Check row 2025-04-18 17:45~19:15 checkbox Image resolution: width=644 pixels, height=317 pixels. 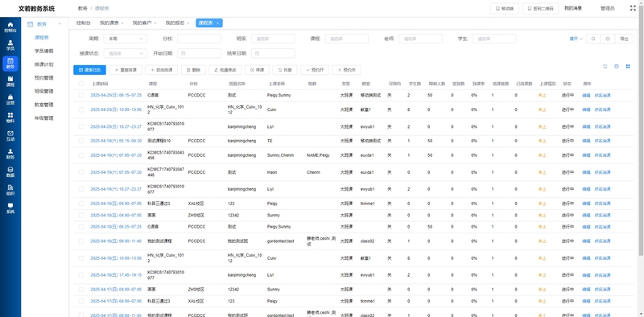[81, 274]
